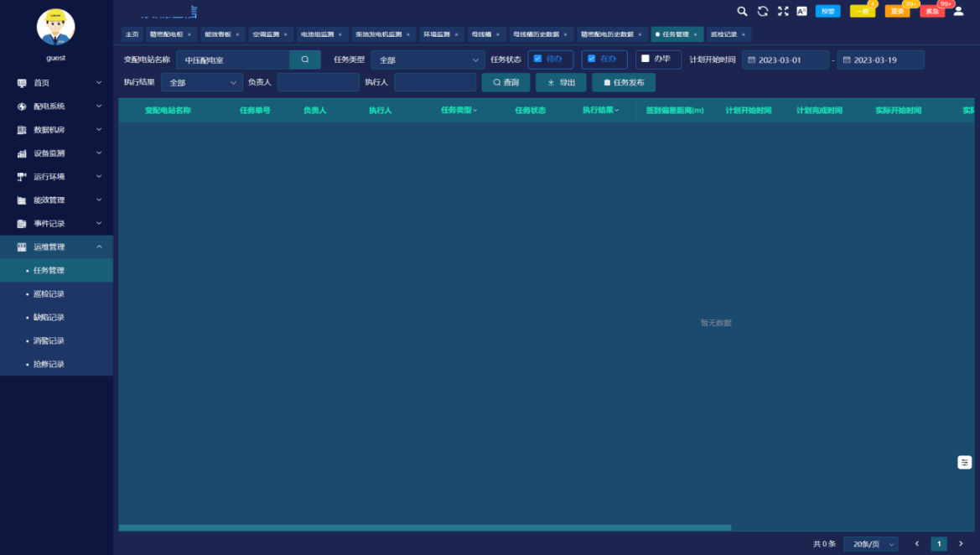Image resolution: width=980 pixels, height=555 pixels.
Task: Click the horizontal scrollbar under the table
Action: (425, 527)
